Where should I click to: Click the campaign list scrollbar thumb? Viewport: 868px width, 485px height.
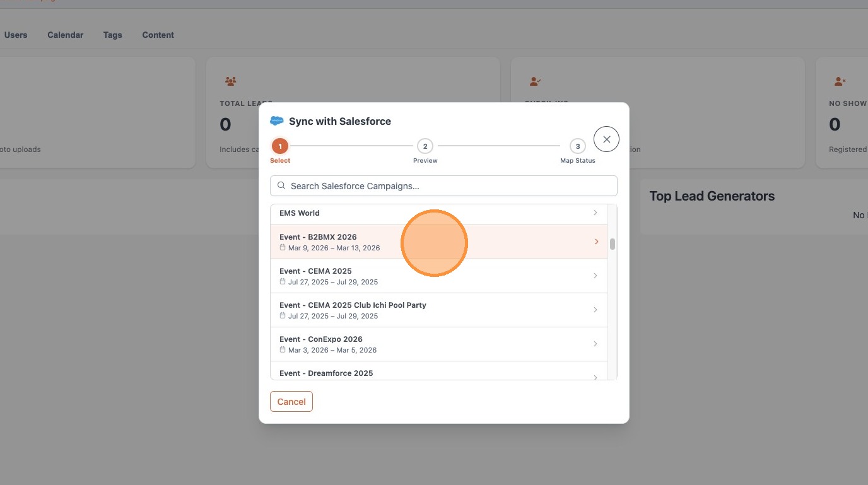(x=613, y=244)
